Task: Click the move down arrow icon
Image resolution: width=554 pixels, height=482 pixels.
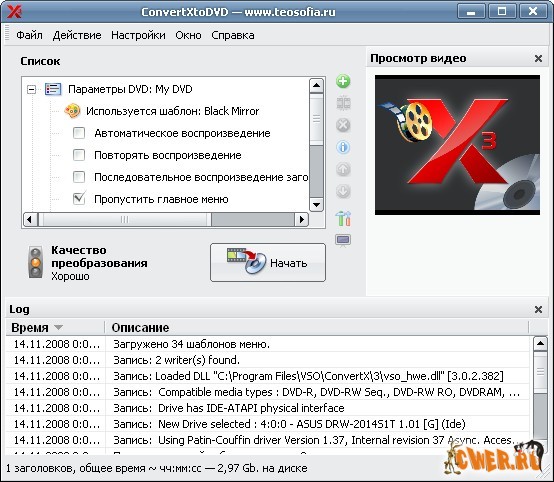Action: pos(343,191)
